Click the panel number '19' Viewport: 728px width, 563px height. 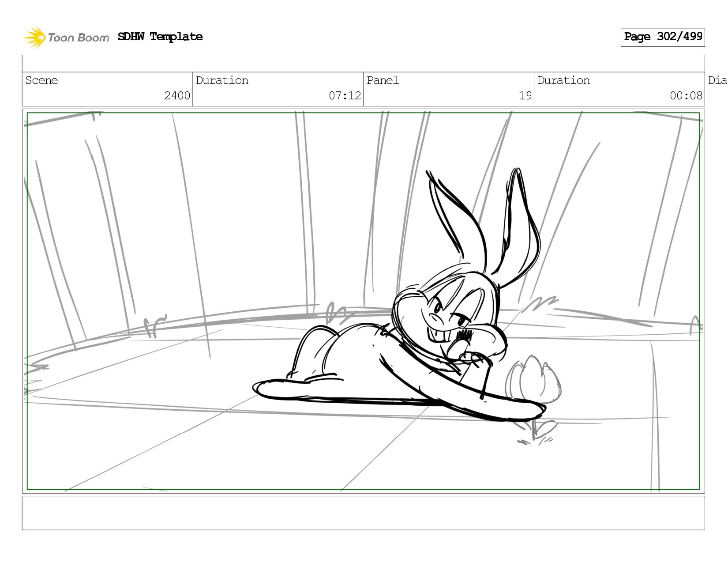tap(525, 96)
